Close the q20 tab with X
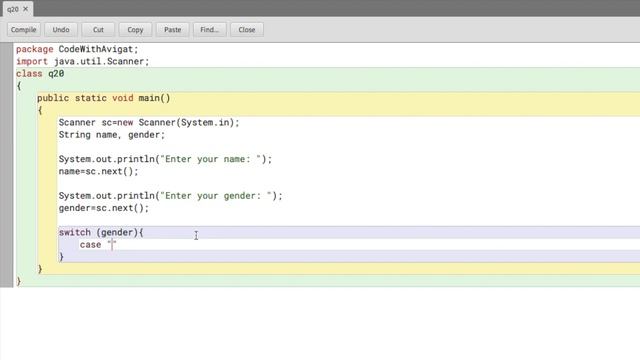Screen dimensions: 640x360 (26, 9)
